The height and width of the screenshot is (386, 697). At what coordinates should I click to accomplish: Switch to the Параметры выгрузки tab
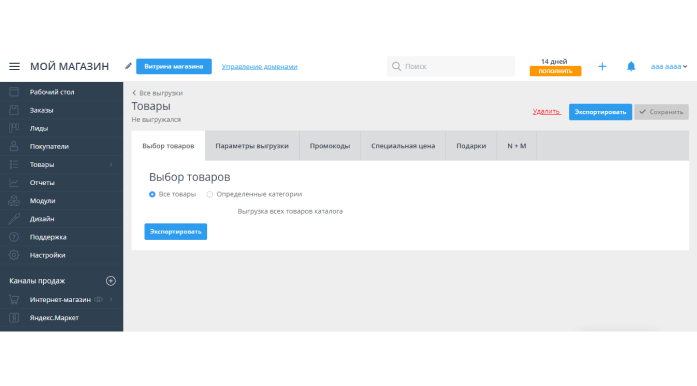click(252, 145)
